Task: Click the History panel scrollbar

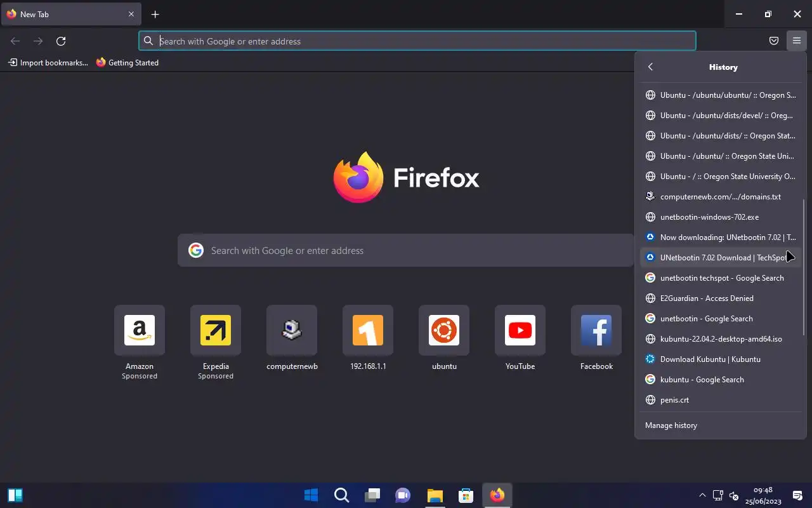Action: coord(804,267)
